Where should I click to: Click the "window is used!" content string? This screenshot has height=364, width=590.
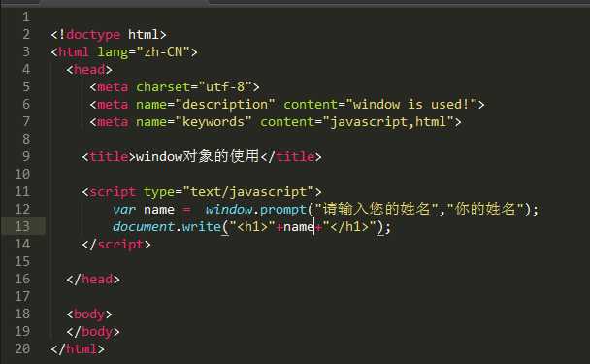(x=411, y=104)
